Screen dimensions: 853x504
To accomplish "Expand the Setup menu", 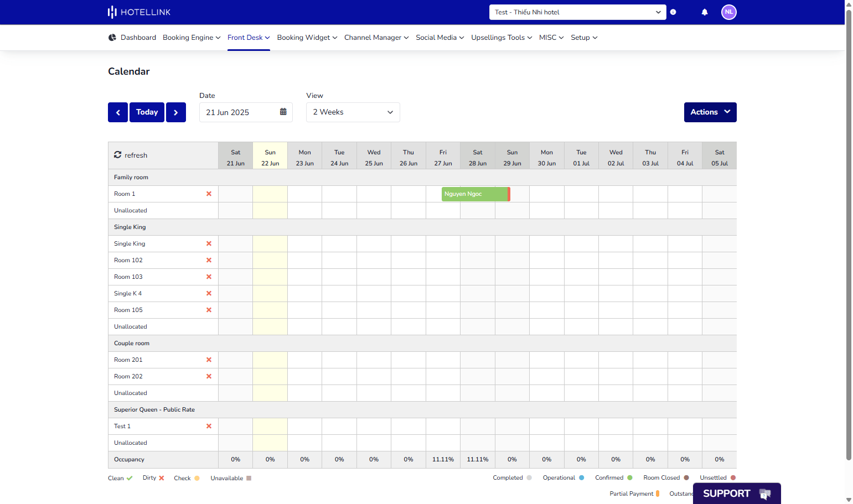I will (584, 38).
